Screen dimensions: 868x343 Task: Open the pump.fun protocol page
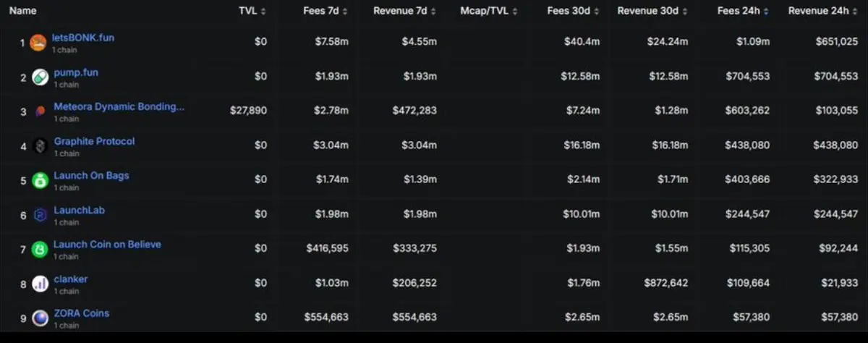[76, 72]
